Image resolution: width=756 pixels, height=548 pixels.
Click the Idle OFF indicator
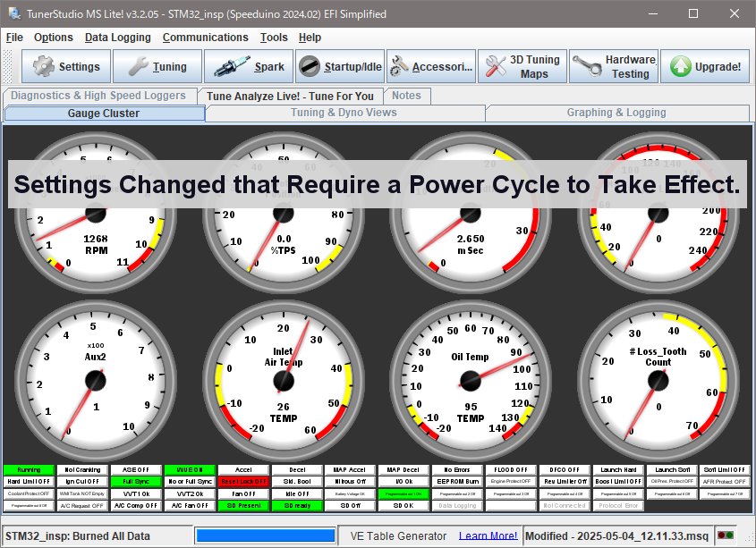point(297,493)
